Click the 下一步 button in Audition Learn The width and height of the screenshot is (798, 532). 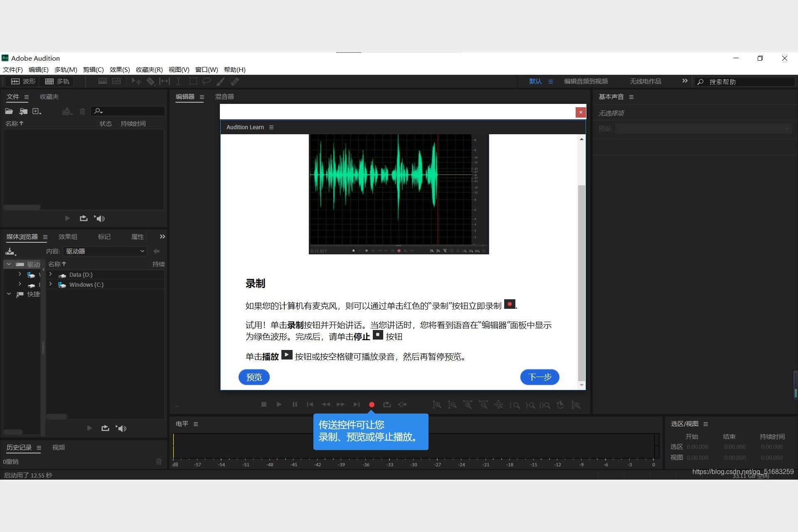click(539, 377)
